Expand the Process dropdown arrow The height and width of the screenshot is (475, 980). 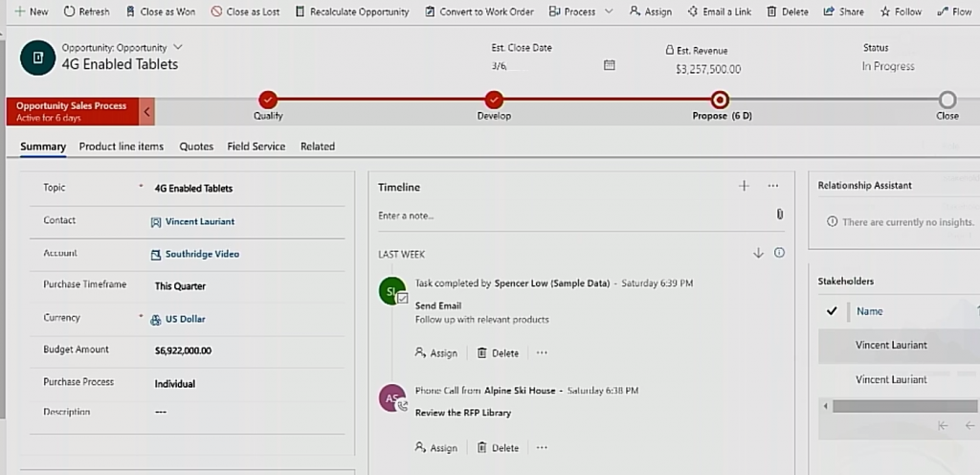point(610,11)
